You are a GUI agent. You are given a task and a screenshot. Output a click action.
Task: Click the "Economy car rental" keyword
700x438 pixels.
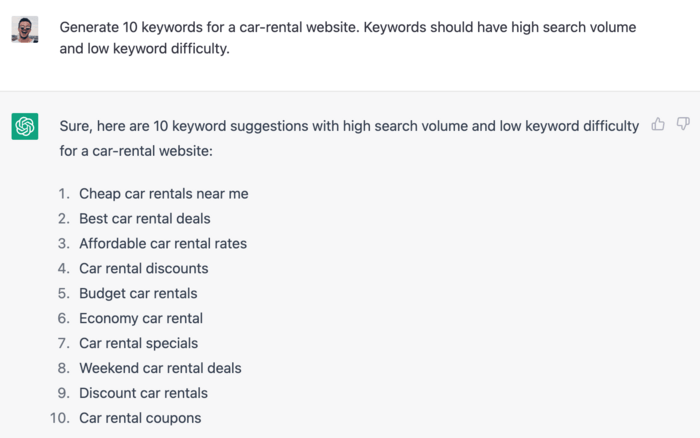141,318
